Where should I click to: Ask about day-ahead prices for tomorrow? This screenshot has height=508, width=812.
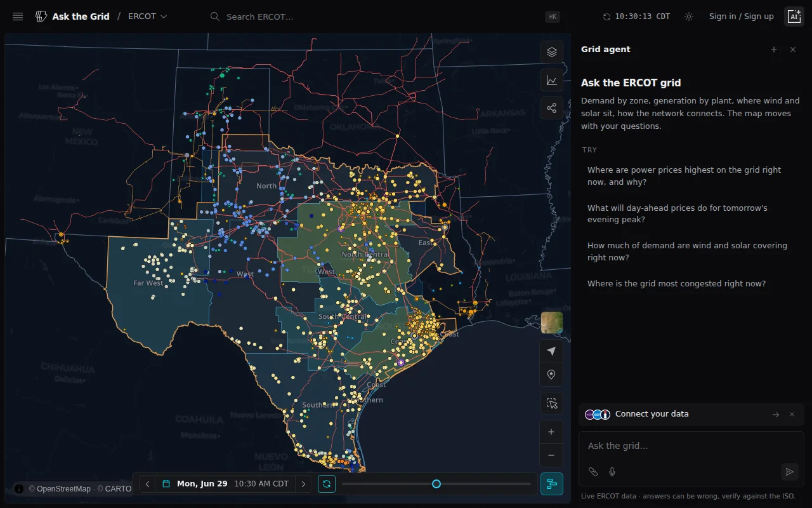(691, 214)
